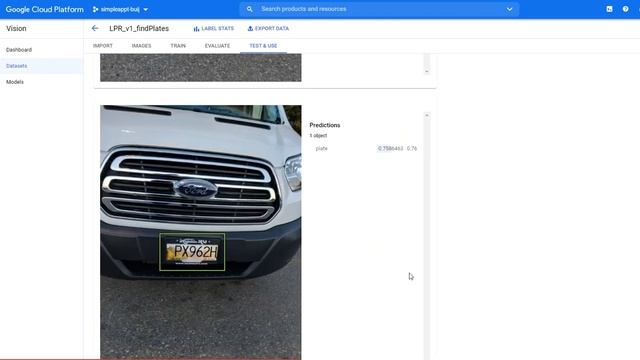Switch to the Import tab
640x360 pixels.
[x=102, y=46]
